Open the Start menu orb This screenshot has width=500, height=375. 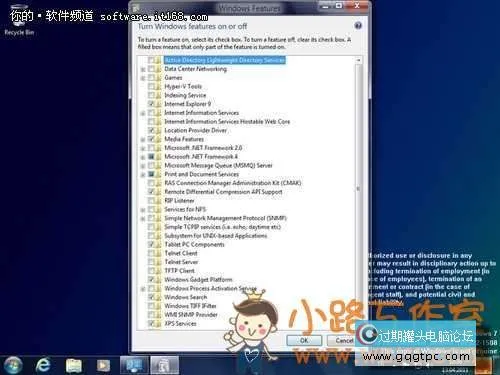13,365
